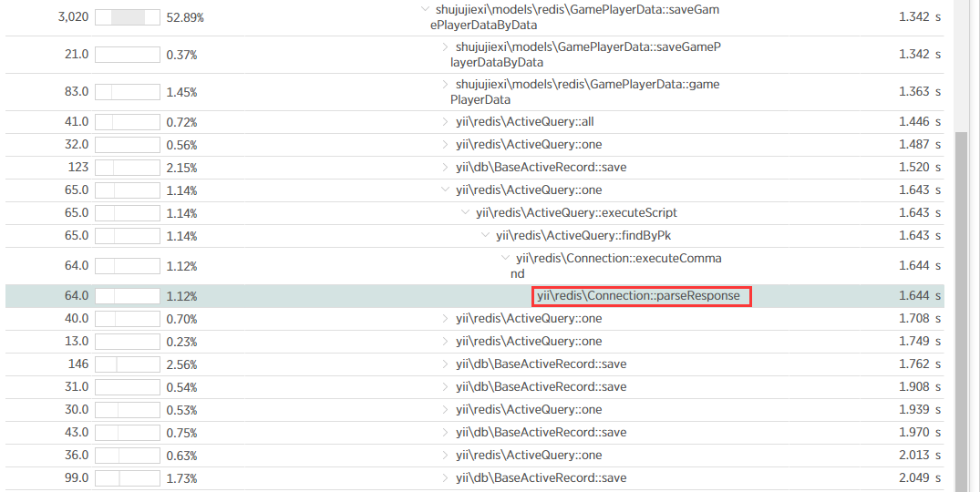
Task: Collapse ActiveQuery::one chevron at 1.643 s
Action: (445, 190)
